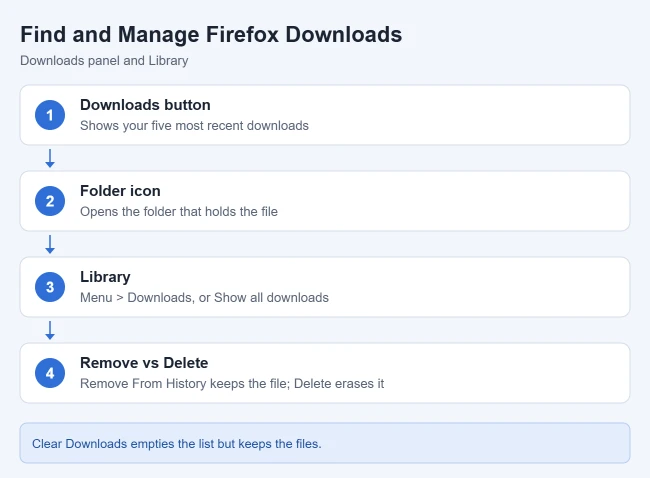The height and width of the screenshot is (478, 650).
Task: Click 'Remove From History keeps the file' description
Action: click(x=232, y=383)
